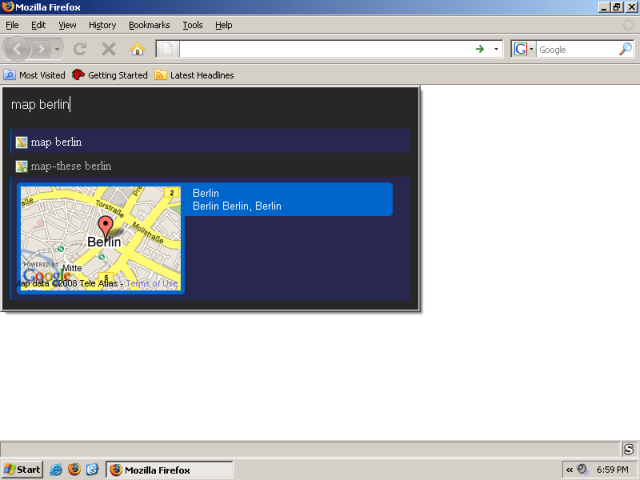Select the 'Berlin Berlin, Berlin' result
The width and height of the screenshot is (640, 480).
237,206
